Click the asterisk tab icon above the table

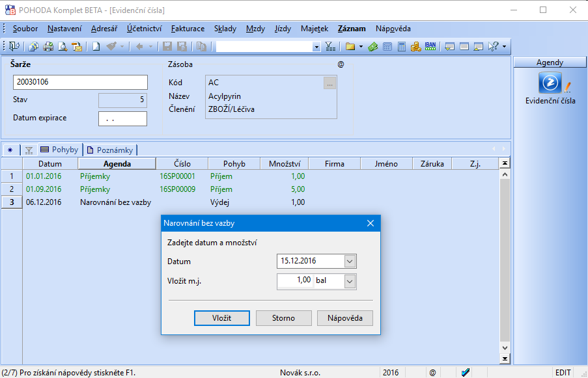click(x=10, y=150)
